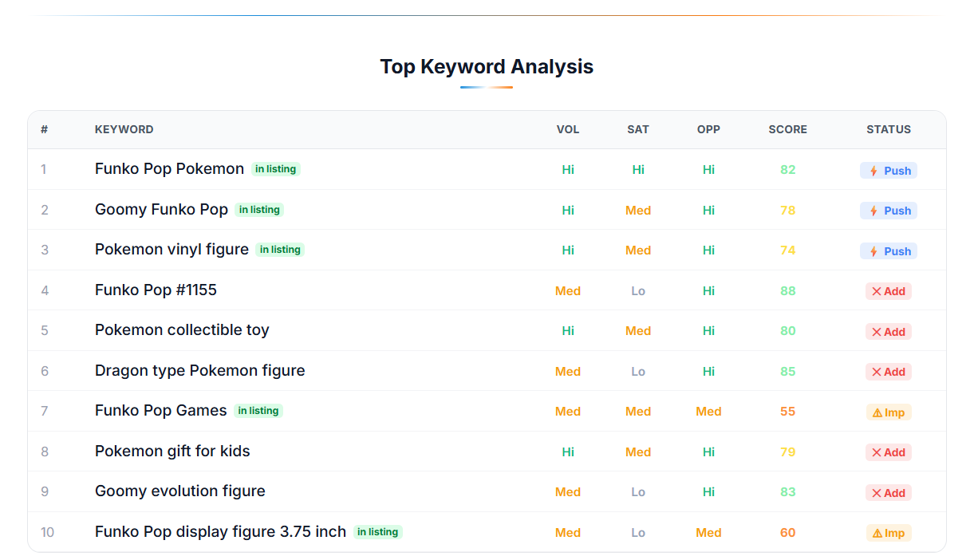This screenshot has width=974, height=560.
Task: Click the OPP column header
Action: click(x=708, y=129)
